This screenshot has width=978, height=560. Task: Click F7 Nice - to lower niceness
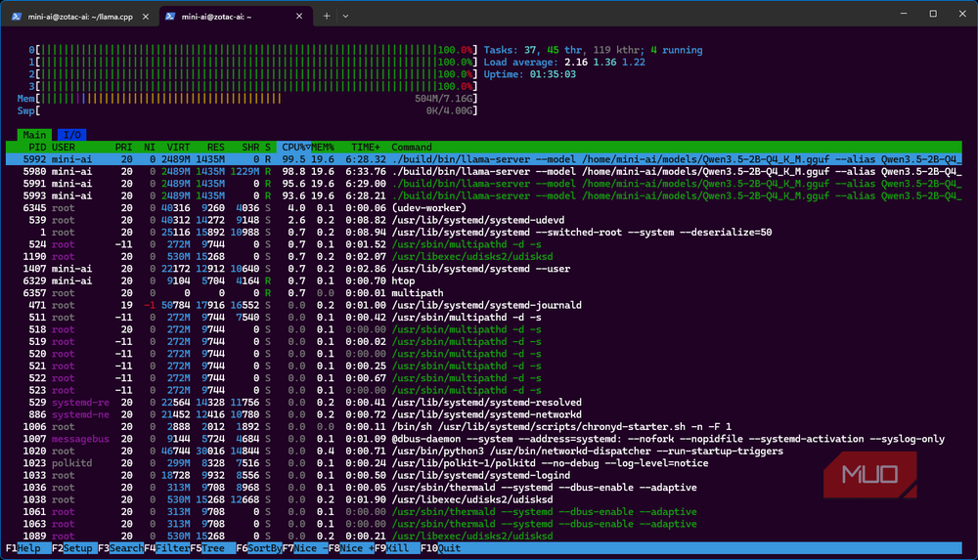pos(305,548)
